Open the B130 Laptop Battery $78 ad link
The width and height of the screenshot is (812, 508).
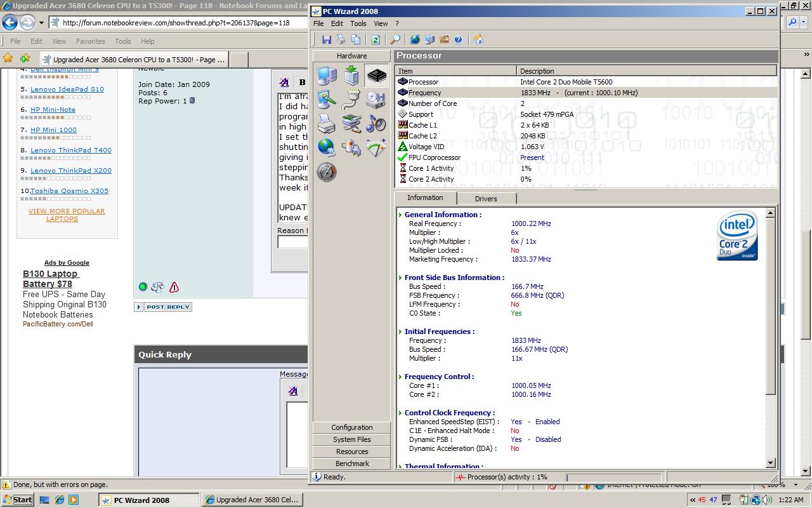[51, 279]
